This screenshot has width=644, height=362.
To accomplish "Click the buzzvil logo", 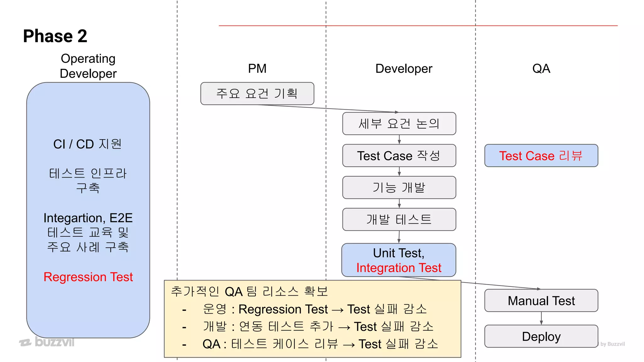I will (x=47, y=342).
